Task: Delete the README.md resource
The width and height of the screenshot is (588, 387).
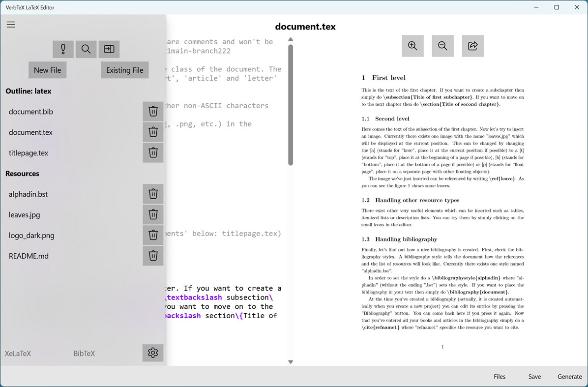Action: pos(153,255)
